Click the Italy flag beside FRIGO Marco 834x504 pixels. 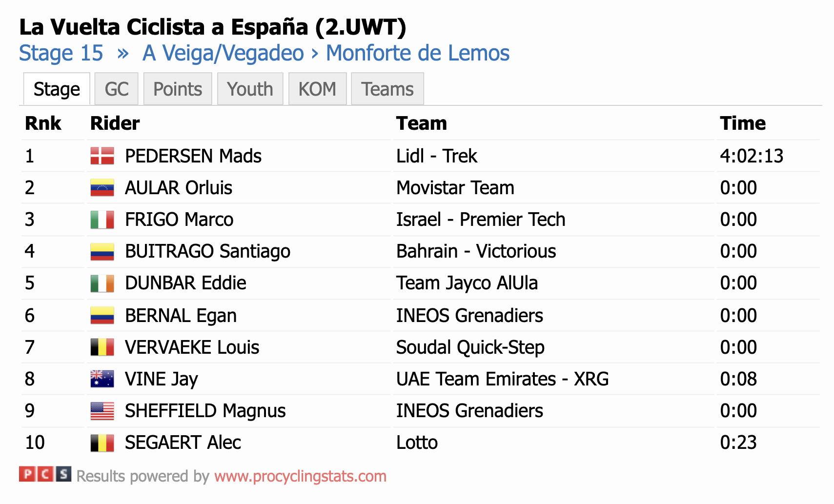tap(102, 220)
